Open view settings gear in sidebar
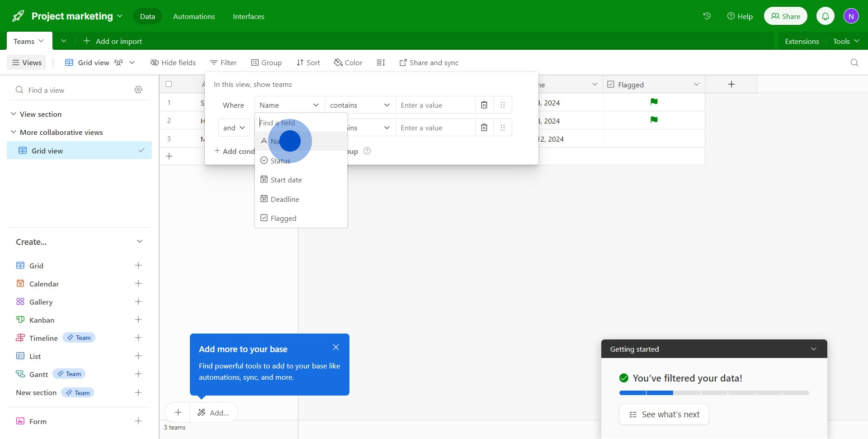This screenshot has width=868, height=439. [x=138, y=90]
